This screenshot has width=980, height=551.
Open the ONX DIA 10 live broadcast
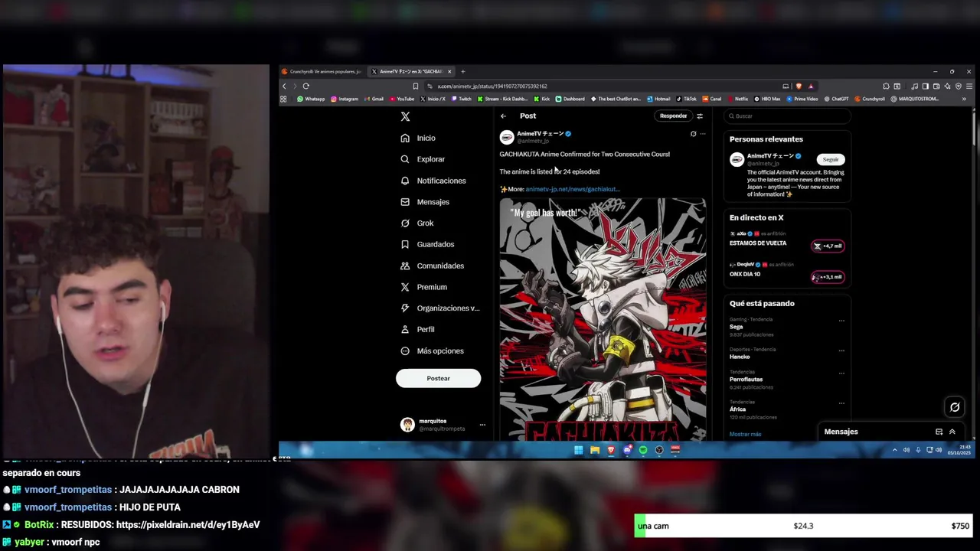point(745,274)
